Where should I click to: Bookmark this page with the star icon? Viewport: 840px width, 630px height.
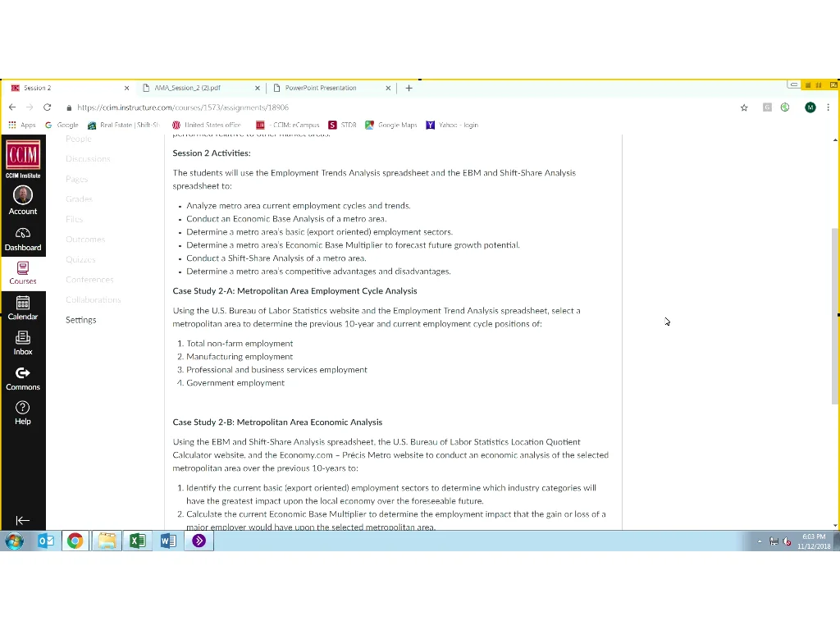pos(744,107)
